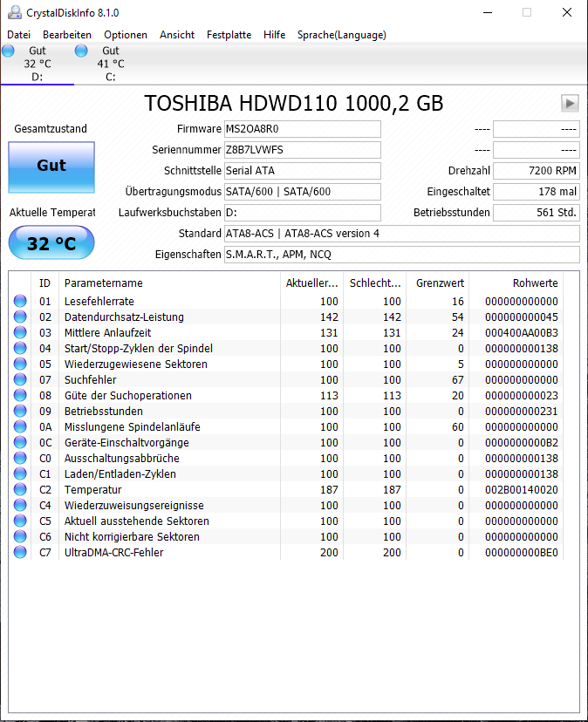Screen dimensions: 588x722
Task: Click status orb for Temperatur C2 row
Action: (x=20, y=489)
